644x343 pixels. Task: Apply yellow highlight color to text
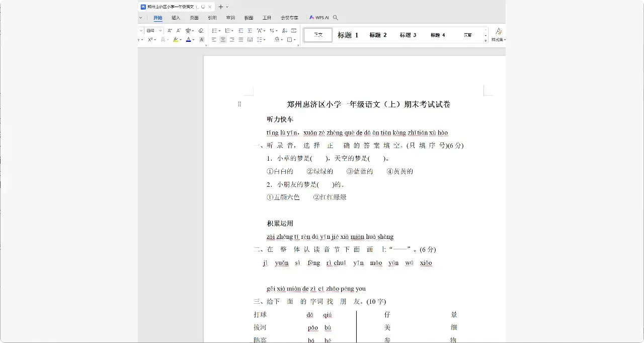tap(175, 40)
